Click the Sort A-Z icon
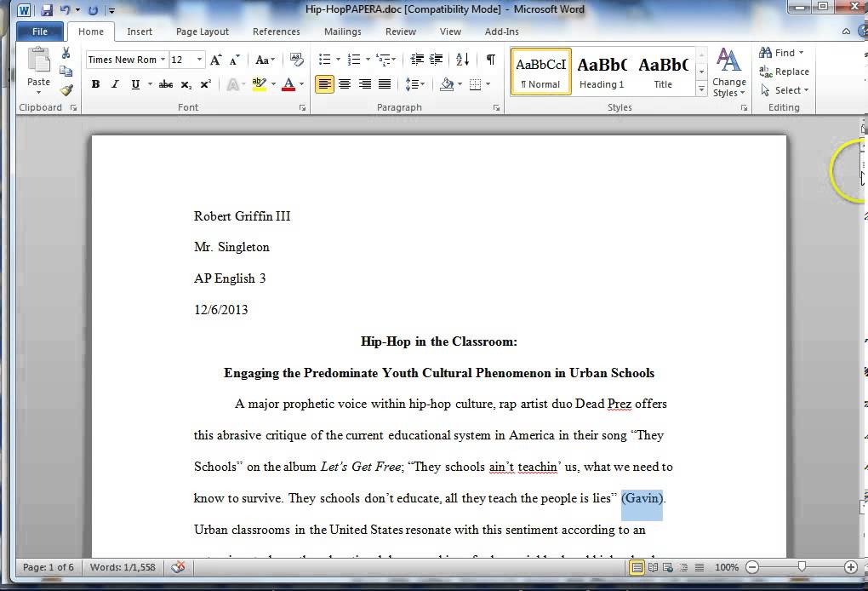The width and height of the screenshot is (868, 591). [x=462, y=60]
